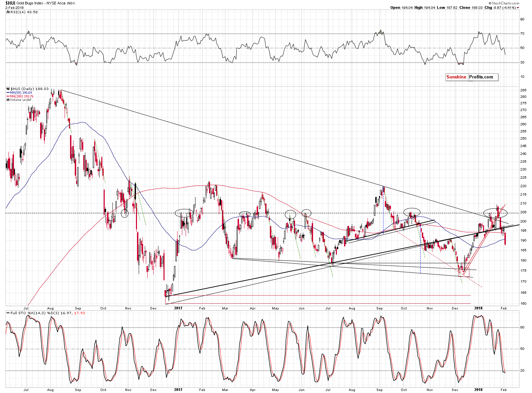Screen dimensions: 532x393
Task: Click the '$HUI (Daily) 188.03' legend label
Action: pyautogui.click(x=30, y=89)
